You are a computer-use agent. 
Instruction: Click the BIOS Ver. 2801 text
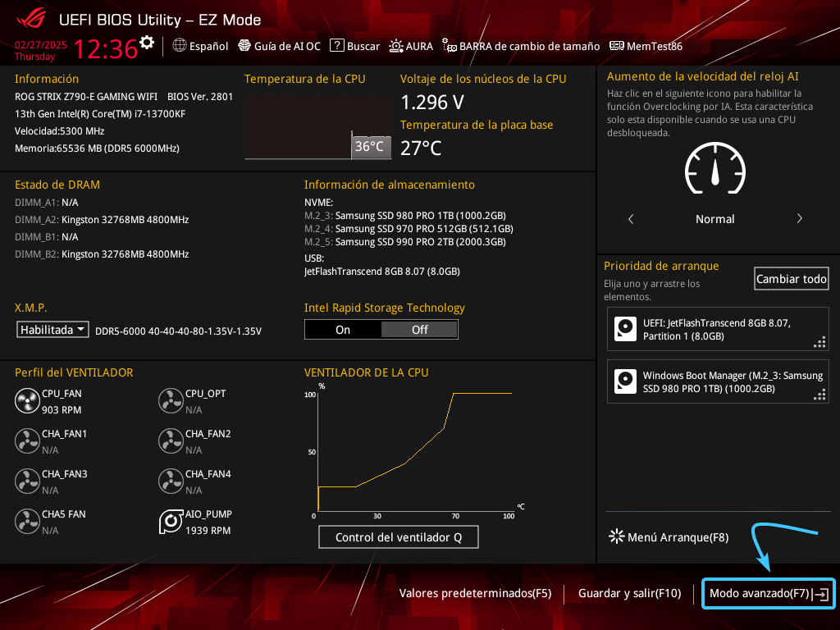200,97
